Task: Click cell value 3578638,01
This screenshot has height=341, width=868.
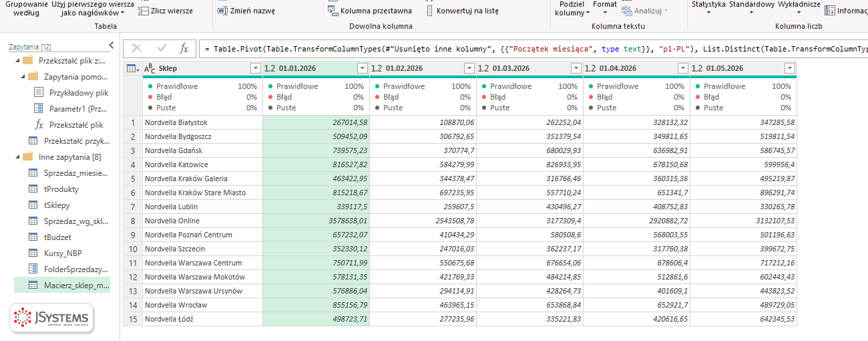Action: (316, 221)
